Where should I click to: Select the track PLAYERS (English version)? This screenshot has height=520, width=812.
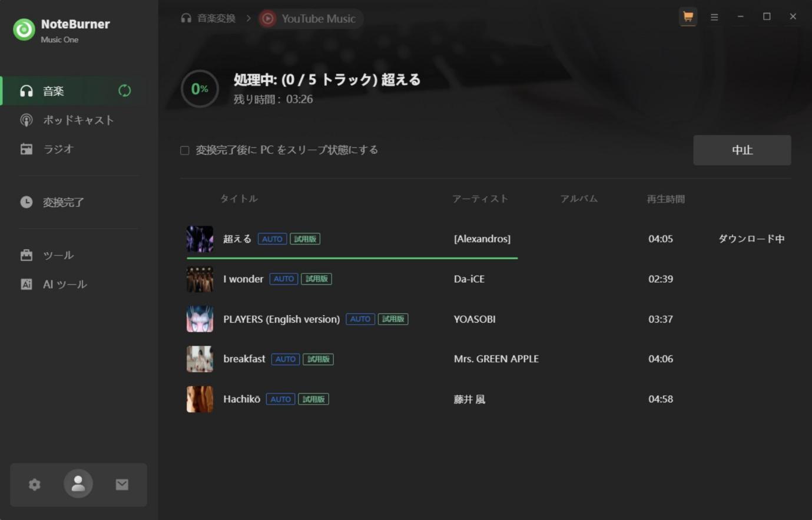[281, 319]
